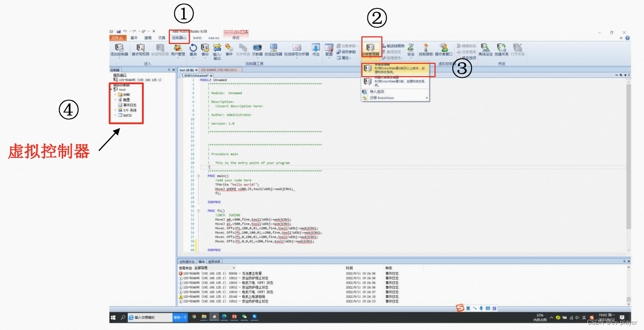Switch to the 仿真 (Simulation) ribbon tab
Screen dimensions: 644x330
click(161, 38)
